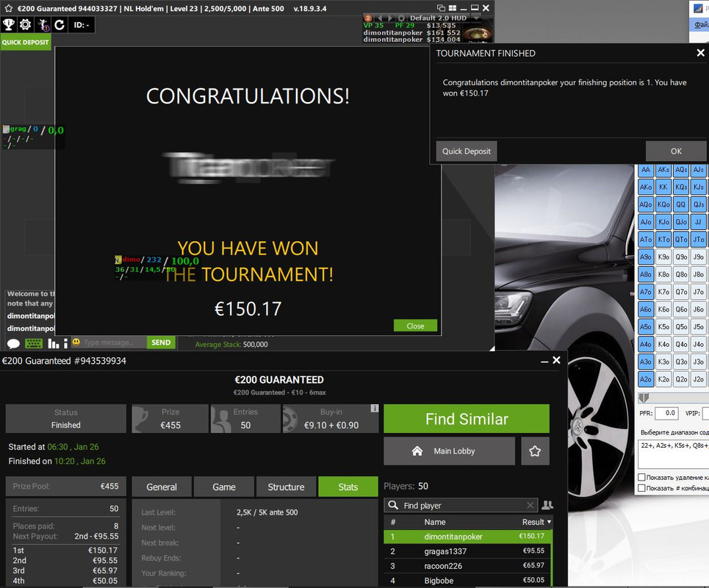Click HUD next arrow
Viewport: 709px width, 588px height.
tap(390, 18)
